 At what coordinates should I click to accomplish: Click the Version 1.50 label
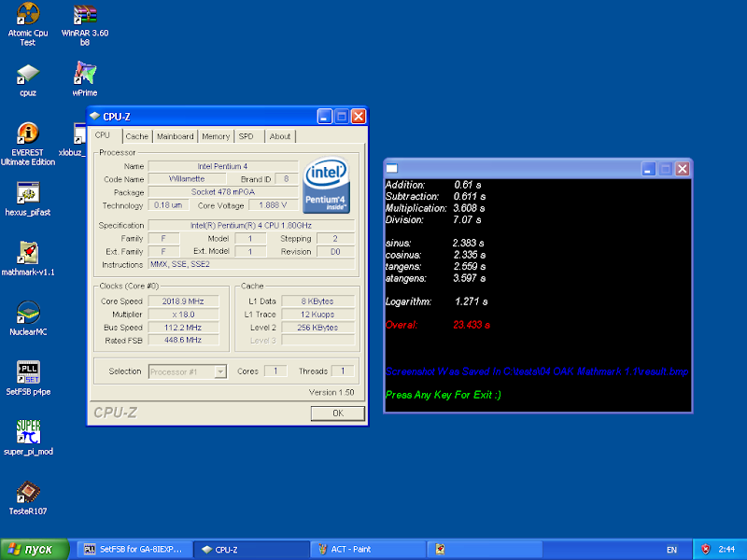[x=331, y=392]
